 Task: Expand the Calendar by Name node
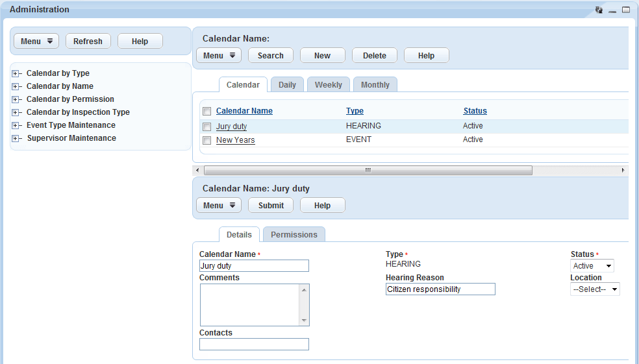[x=16, y=86]
